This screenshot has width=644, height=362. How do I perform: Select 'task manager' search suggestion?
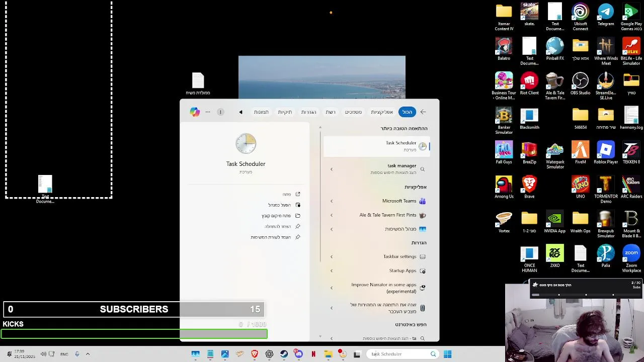[x=401, y=166]
